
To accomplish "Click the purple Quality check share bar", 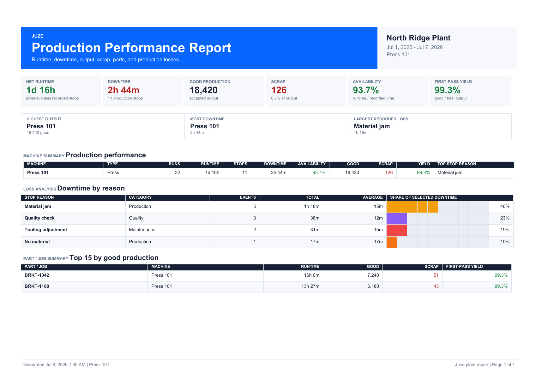I will coord(397,218).
